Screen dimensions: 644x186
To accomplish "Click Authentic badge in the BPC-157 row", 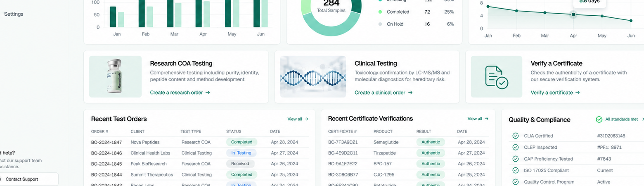I will coord(431,164).
